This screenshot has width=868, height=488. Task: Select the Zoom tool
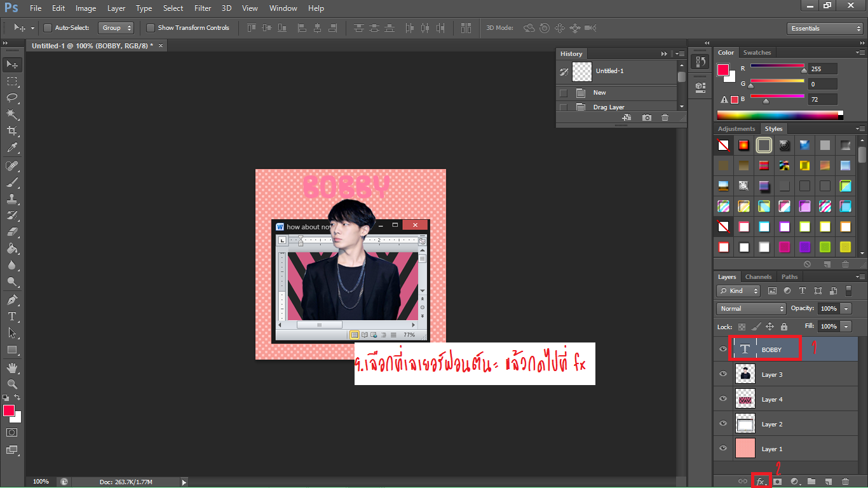pyautogui.click(x=12, y=384)
